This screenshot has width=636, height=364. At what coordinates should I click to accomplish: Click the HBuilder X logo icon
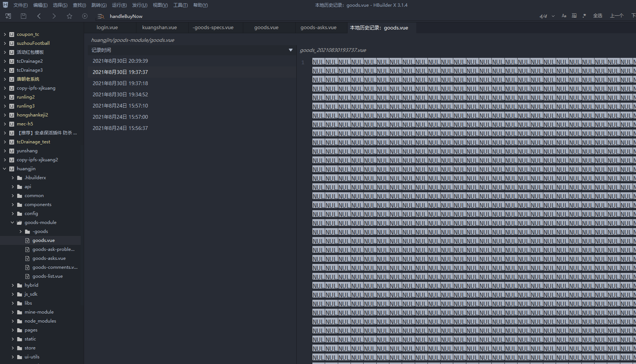coord(5,5)
